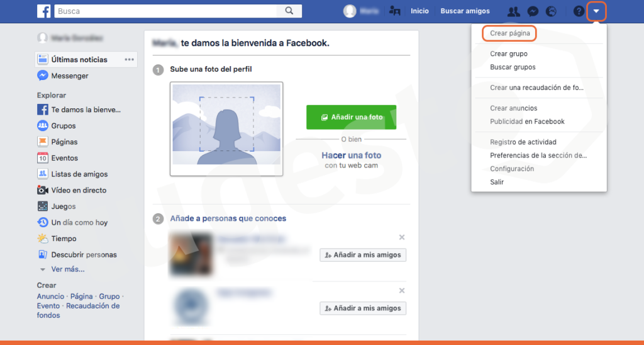
Task: Open the friend requests icon
Action: (x=513, y=11)
